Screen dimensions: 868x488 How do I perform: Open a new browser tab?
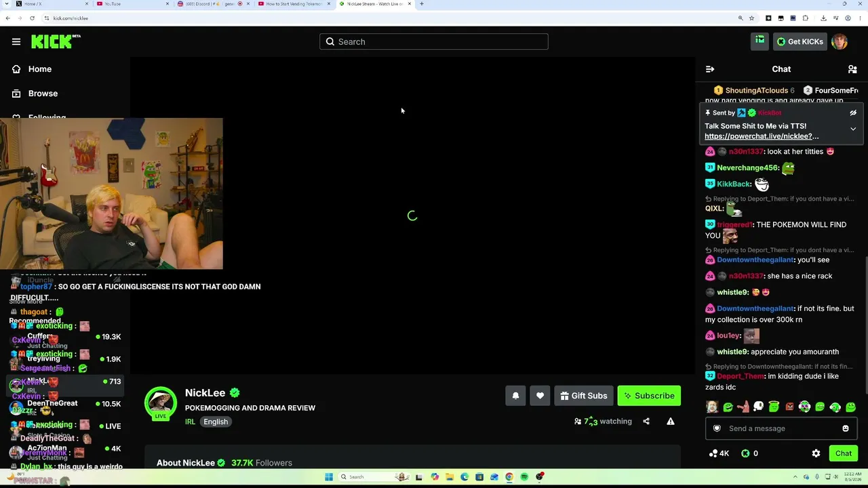pyautogui.click(x=422, y=4)
